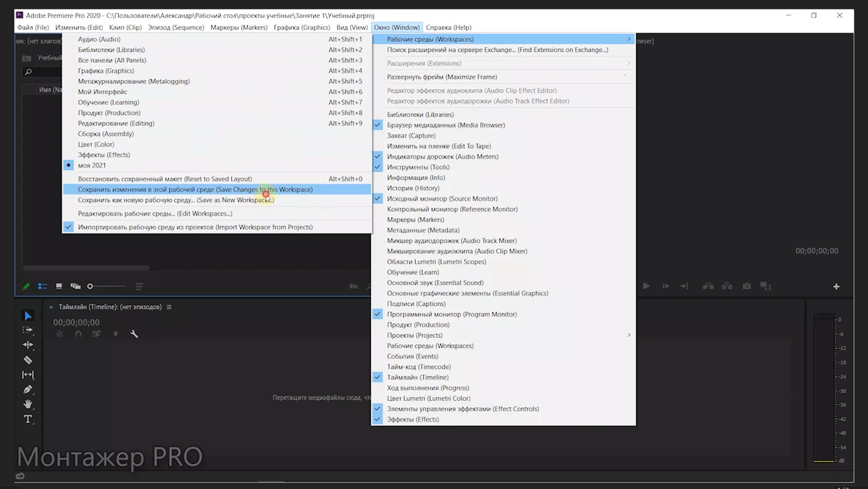Viewport: 868px width, 489px height.
Task: Switch Project panel to Icon view
Action: pos(59,286)
